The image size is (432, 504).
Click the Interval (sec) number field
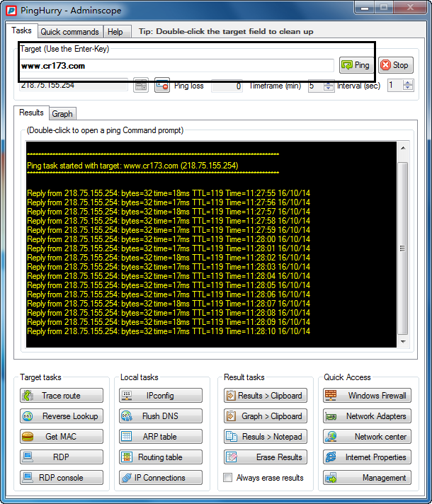tap(395, 86)
